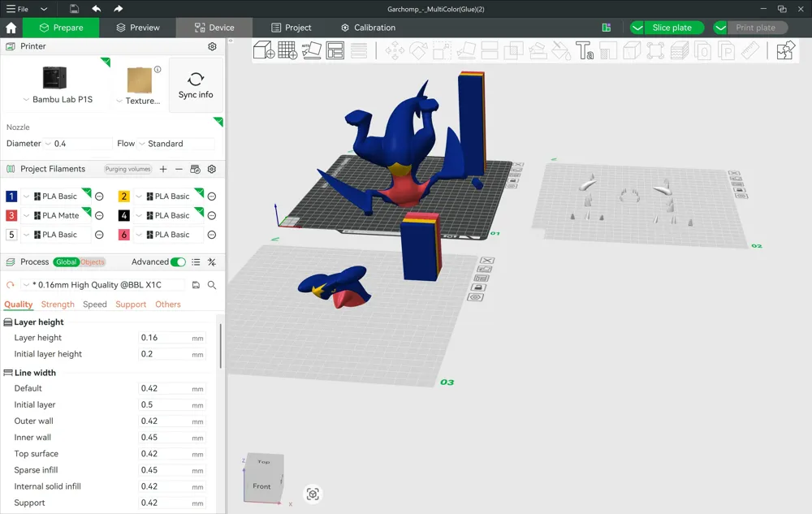Open the Support settings tab
Image resolution: width=812 pixels, height=514 pixels.
(131, 305)
